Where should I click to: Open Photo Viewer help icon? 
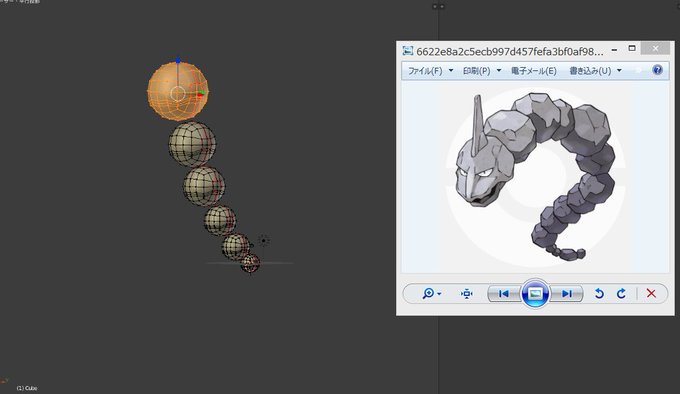pyautogui.click(x=657, y=70)
